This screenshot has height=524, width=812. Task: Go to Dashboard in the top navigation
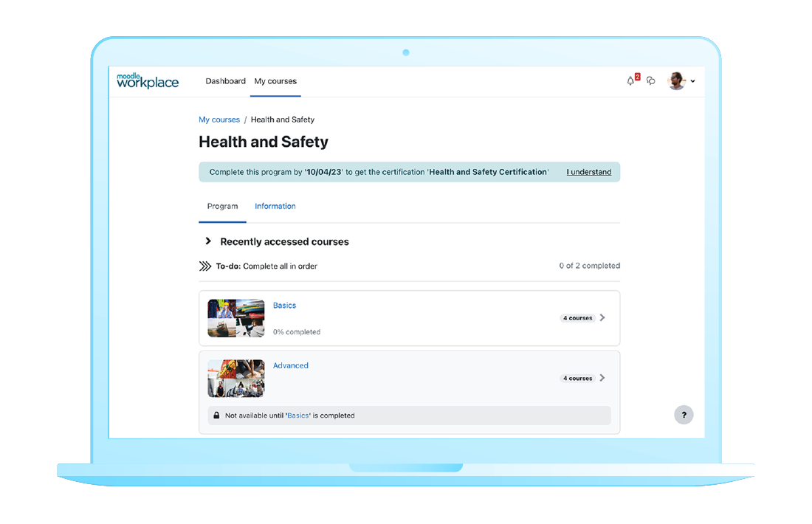point(225,81)
